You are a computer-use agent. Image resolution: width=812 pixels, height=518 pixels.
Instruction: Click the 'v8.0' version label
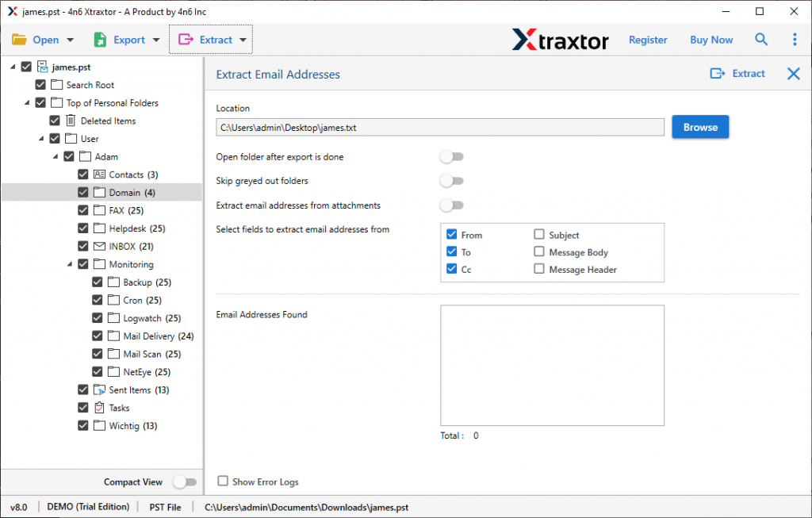click(x=19, y=507)
